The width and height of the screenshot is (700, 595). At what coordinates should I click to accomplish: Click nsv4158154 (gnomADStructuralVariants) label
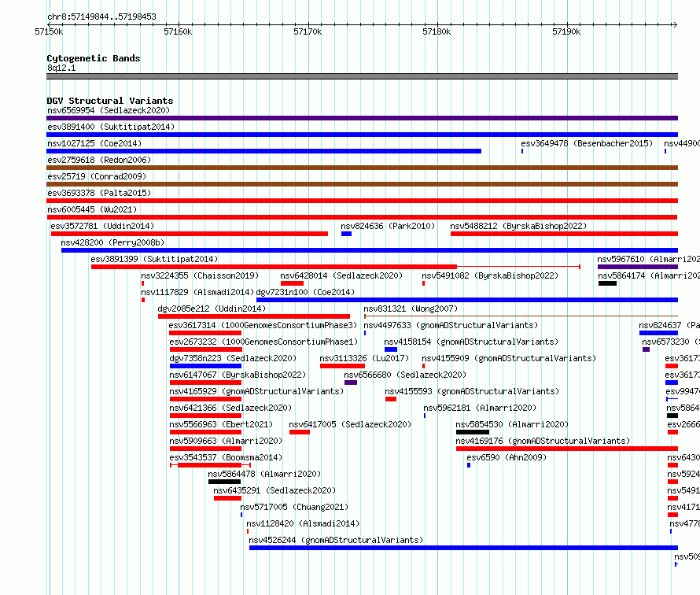coord(471,342)
